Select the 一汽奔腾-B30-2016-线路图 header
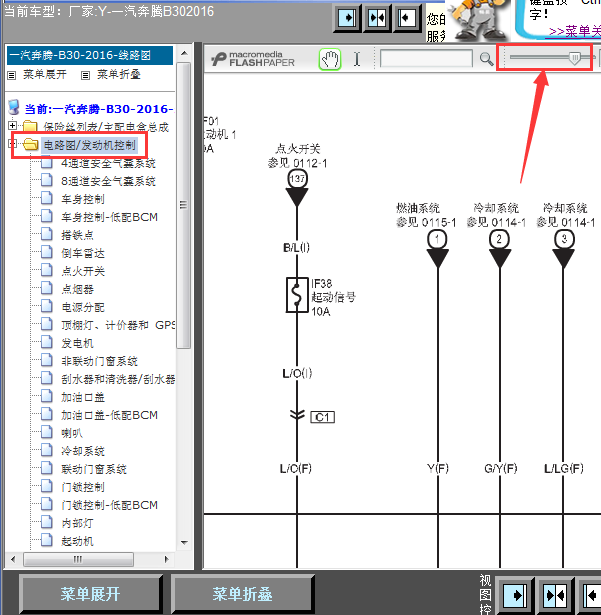Screen dimensions: 601x615 90,55
